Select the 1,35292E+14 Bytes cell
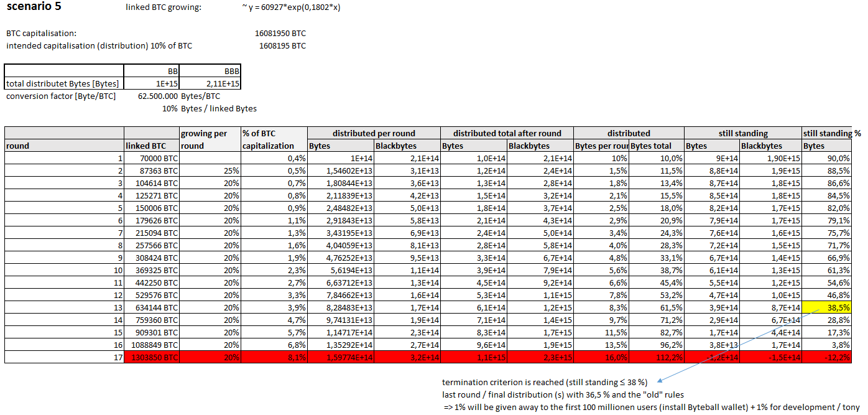This screenshot has width=868, height=415. [x=341, y=345]
